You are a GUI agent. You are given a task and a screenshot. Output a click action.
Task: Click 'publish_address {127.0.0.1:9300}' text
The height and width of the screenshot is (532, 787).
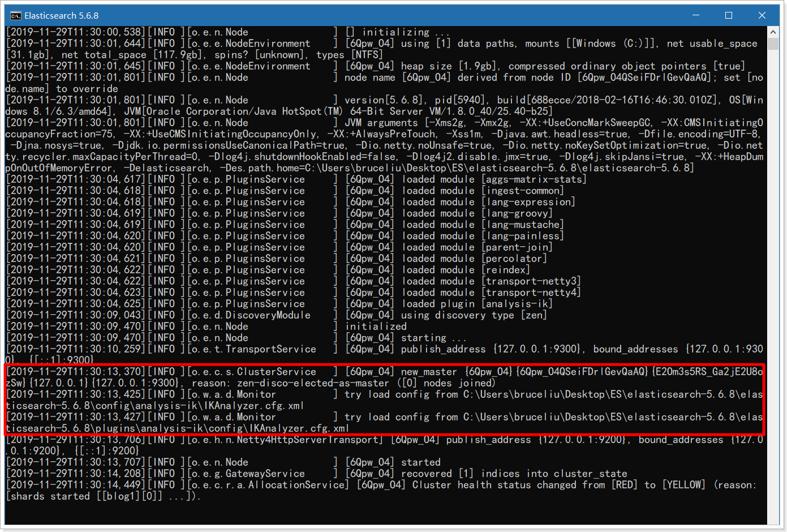tap(492, 349)
